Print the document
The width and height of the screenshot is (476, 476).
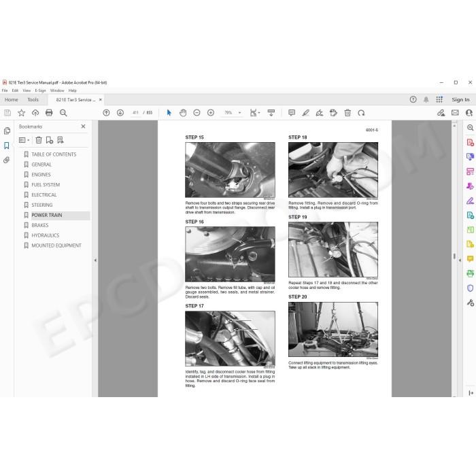[x=49, y=113]
